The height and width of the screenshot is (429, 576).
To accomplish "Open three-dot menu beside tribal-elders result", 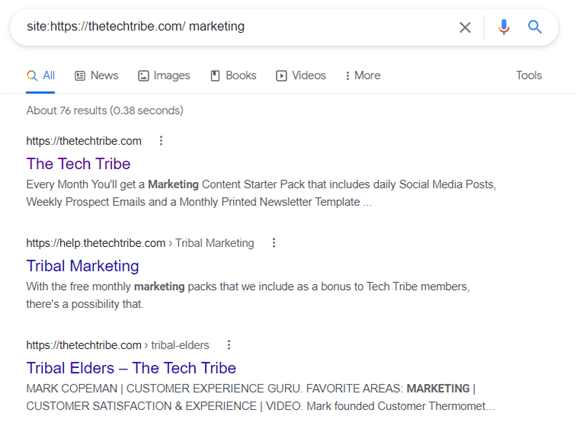I will 229,345.
